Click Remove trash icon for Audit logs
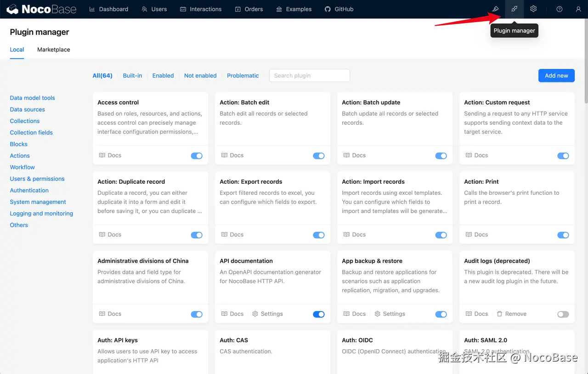The image size is (588, 374). 499,314
